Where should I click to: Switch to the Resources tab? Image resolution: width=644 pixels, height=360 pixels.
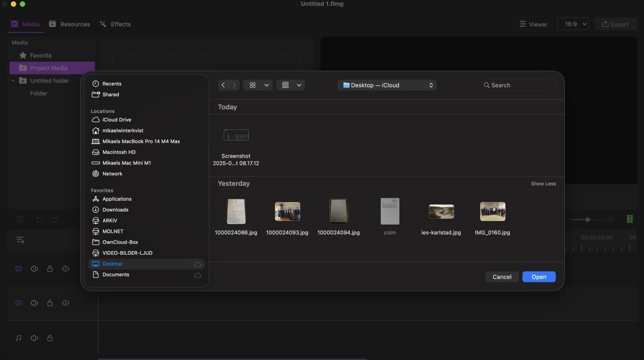[70, 24]
